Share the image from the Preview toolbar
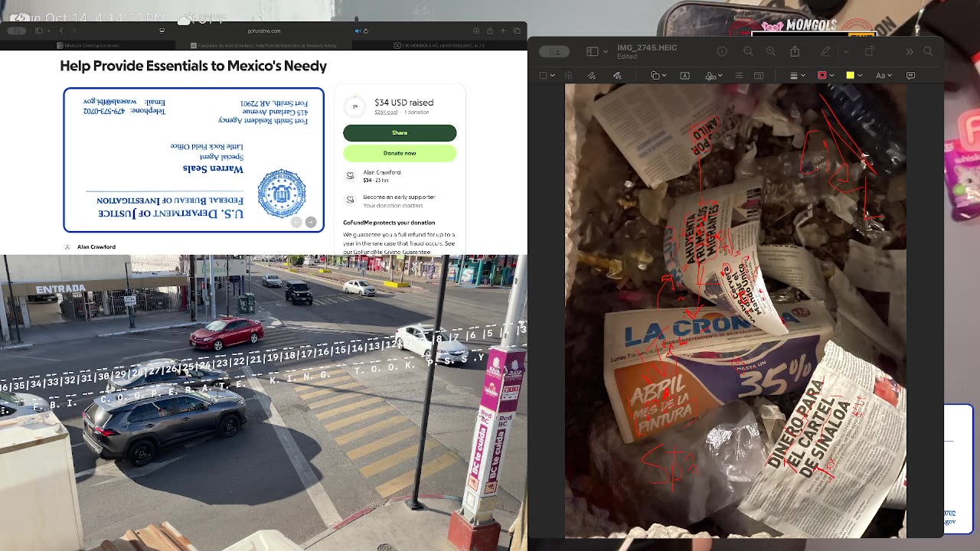 (795, 51)
